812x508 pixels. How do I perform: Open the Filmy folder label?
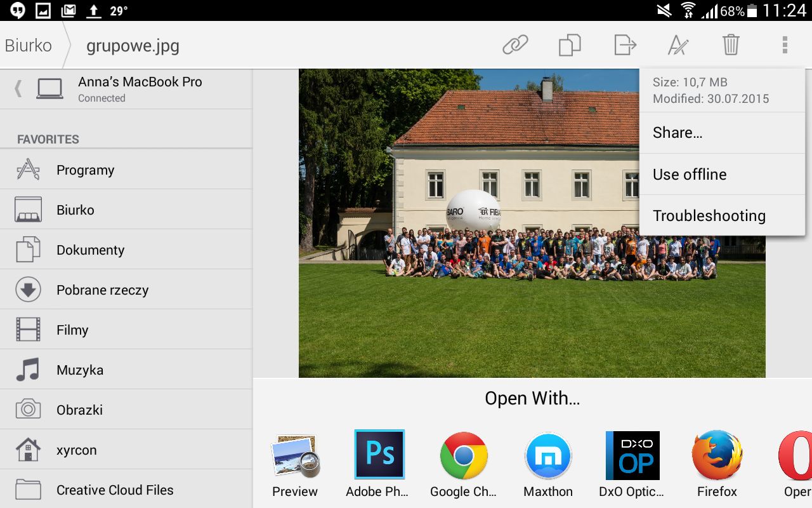coord(72,330)
